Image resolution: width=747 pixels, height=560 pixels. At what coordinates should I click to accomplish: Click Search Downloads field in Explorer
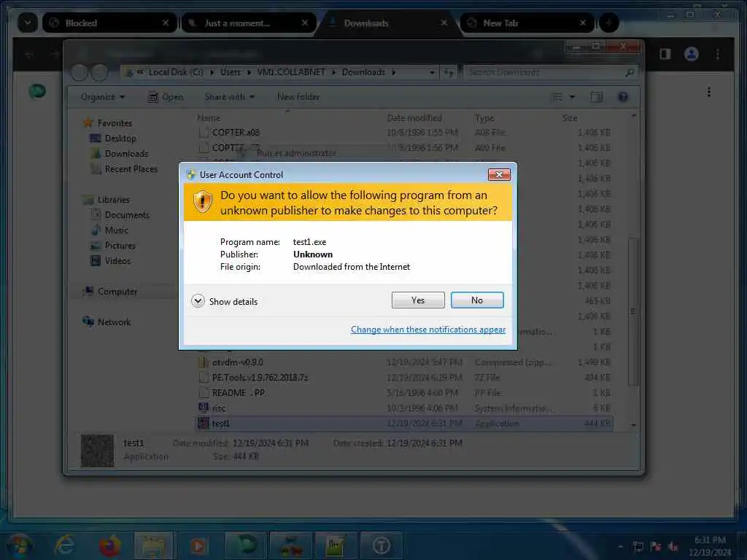[x=550, y=72]
